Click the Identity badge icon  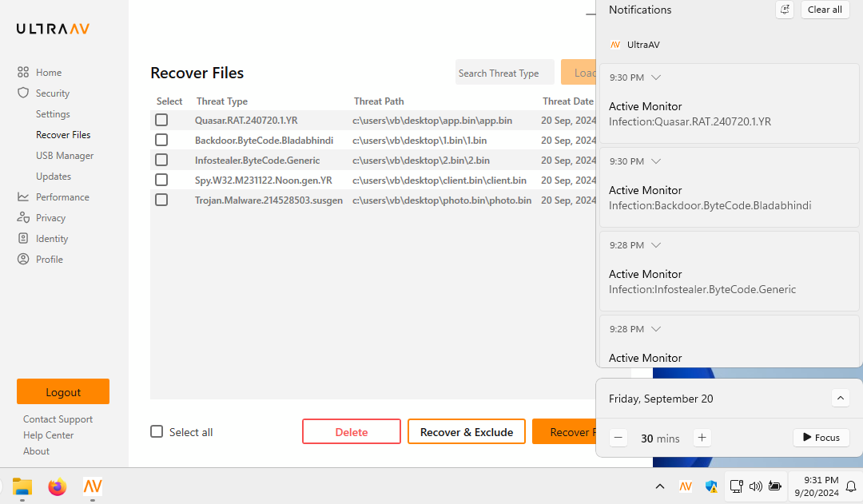(x=23, y=238)
